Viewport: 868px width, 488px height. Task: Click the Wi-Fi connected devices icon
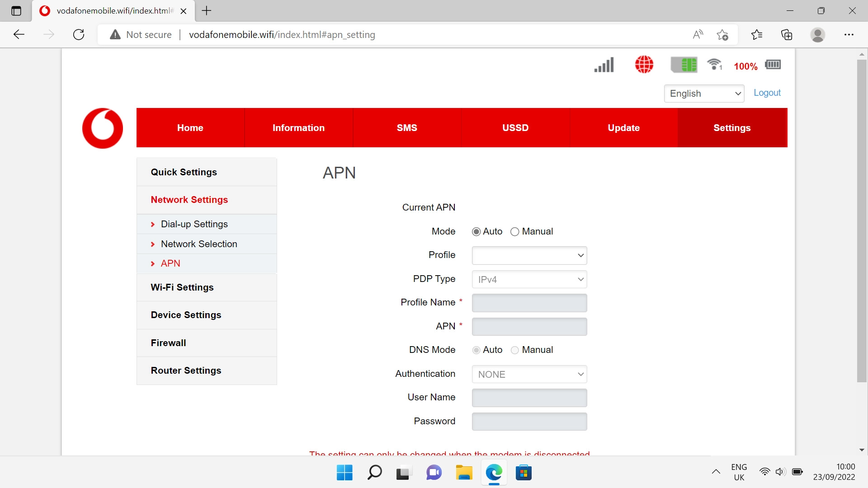[x=714, y=65]
